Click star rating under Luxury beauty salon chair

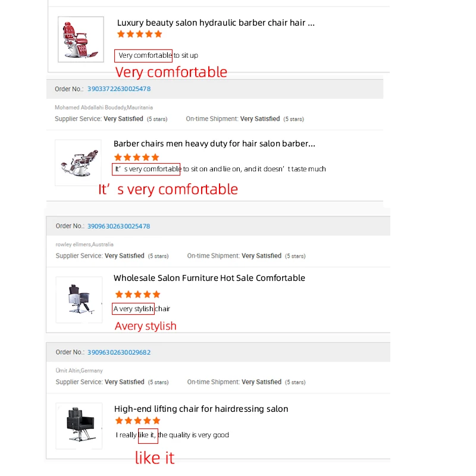pyautogui.click(x=139, y=35)
